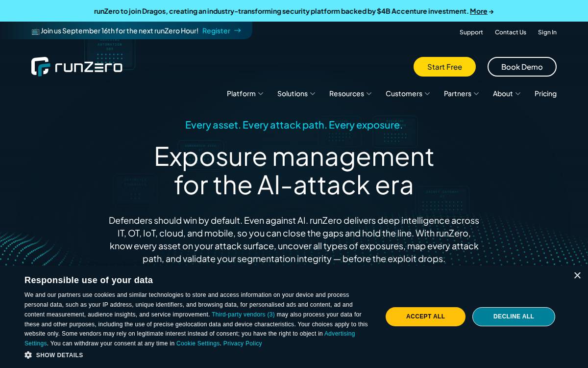Show cookie details
Viewport: 588px width, 368px height.
[54, 355]
